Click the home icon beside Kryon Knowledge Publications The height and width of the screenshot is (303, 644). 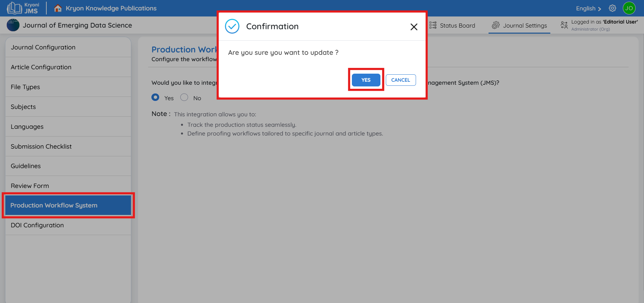click(x=58, y=8)
